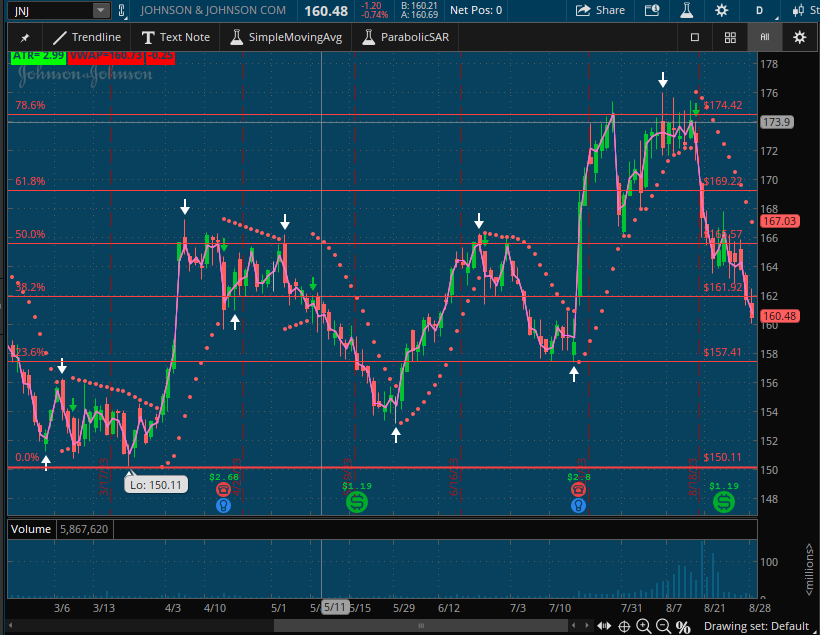Screen dimensions: 820x635
Task: Click the 61.8% Fibonacci level label
Action: click(30, 181)
